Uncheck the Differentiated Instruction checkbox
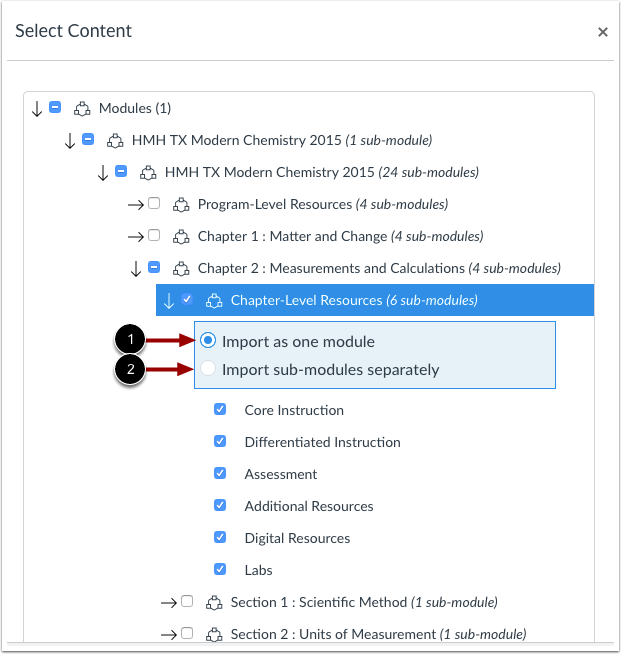Viewport: 621px width, 654px height. click(220, 441)
